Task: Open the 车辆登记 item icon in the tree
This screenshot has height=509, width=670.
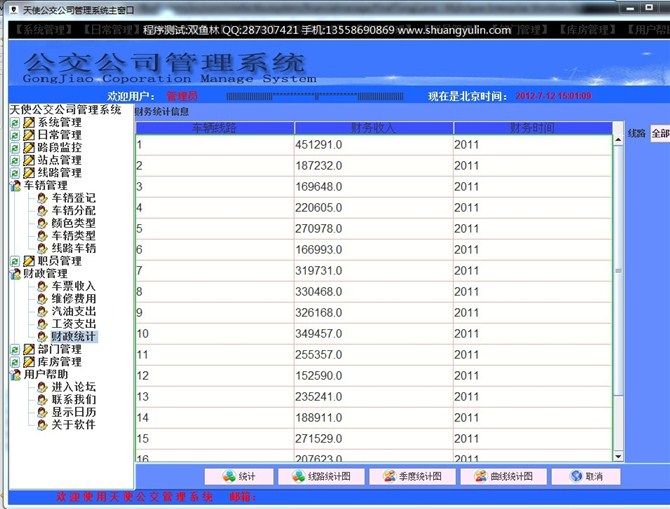Action: (43, 198)
